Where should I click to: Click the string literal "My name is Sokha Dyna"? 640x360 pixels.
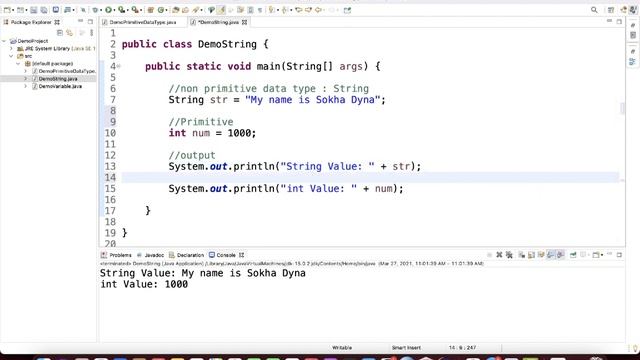(x=313, y=100)
